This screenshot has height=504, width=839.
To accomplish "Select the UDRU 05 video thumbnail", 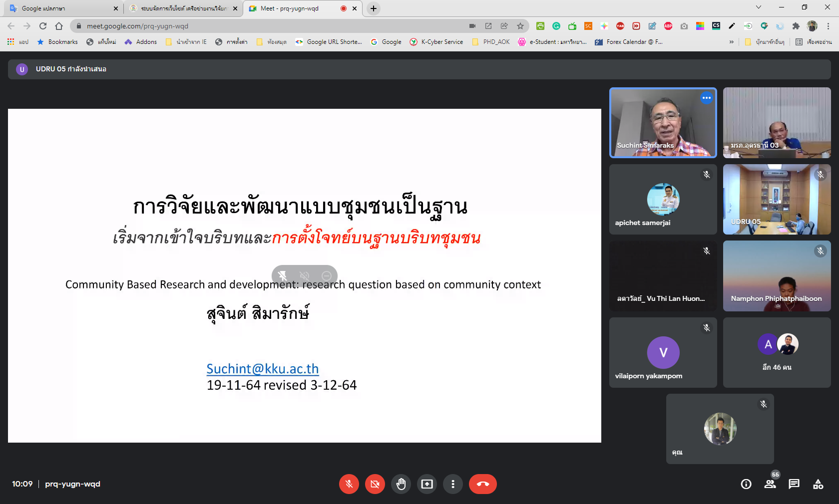I will point(777,200).
